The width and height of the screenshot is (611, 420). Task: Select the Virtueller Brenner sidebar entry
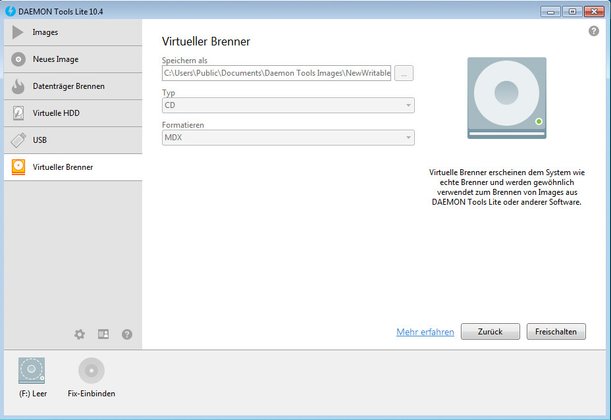pos(73,167)
